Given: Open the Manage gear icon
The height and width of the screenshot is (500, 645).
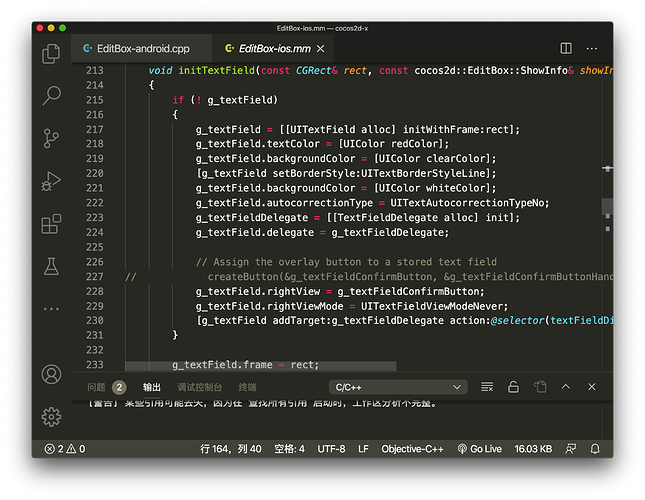Looking at the screenshot, I should click(51, 417).
